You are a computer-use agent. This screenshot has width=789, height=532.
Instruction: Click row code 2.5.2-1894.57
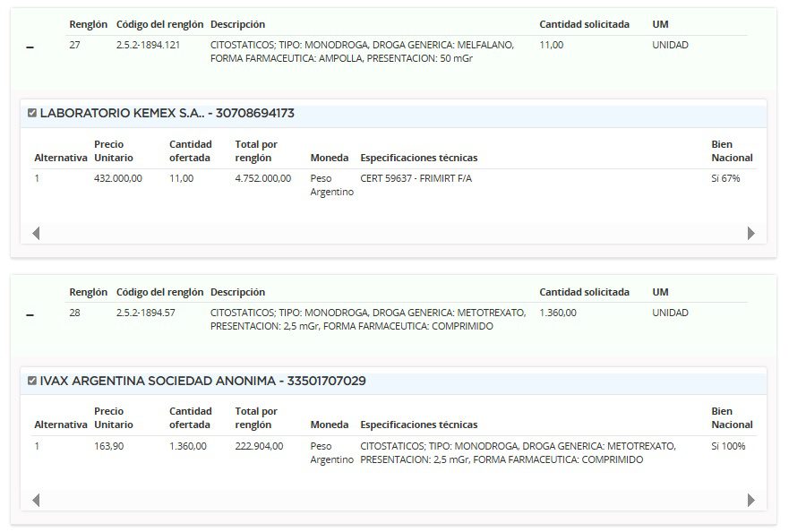point(146,313)
